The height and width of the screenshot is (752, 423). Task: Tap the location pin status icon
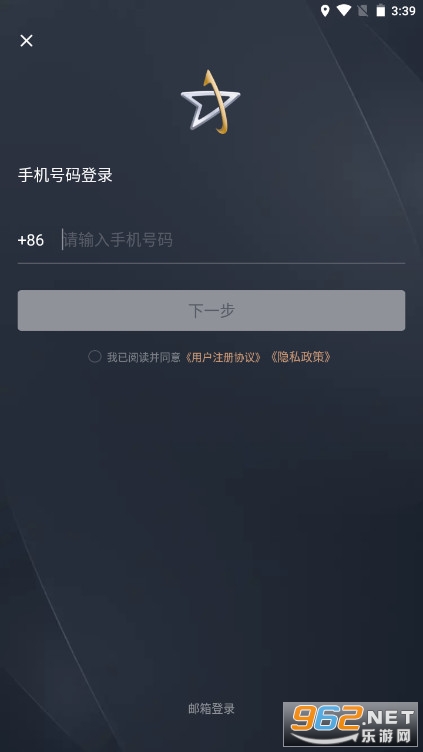325,11
